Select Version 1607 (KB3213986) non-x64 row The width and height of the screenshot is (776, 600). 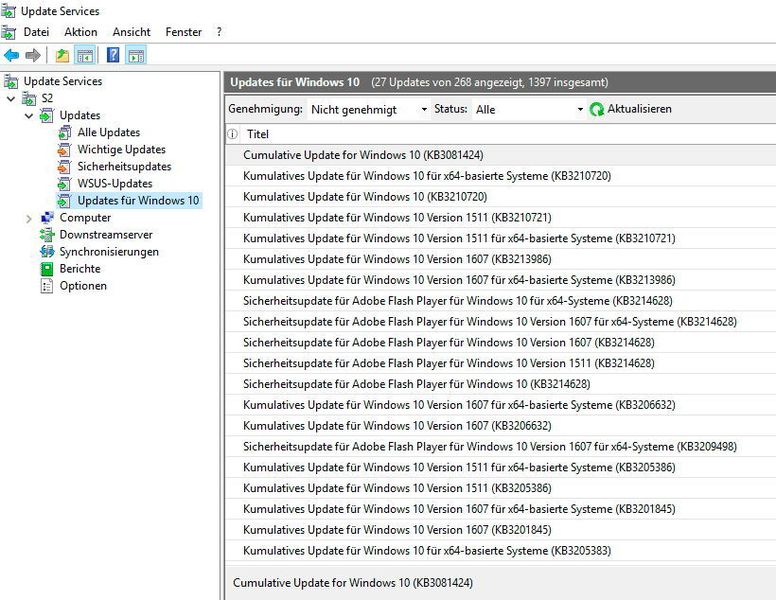click(500, 259)
